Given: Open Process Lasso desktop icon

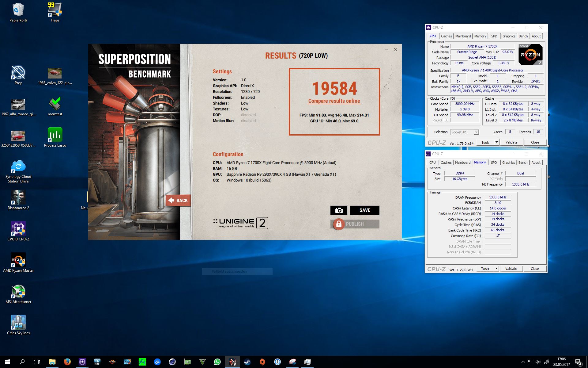Looking at the screenshot, I should tap(55, 135).
